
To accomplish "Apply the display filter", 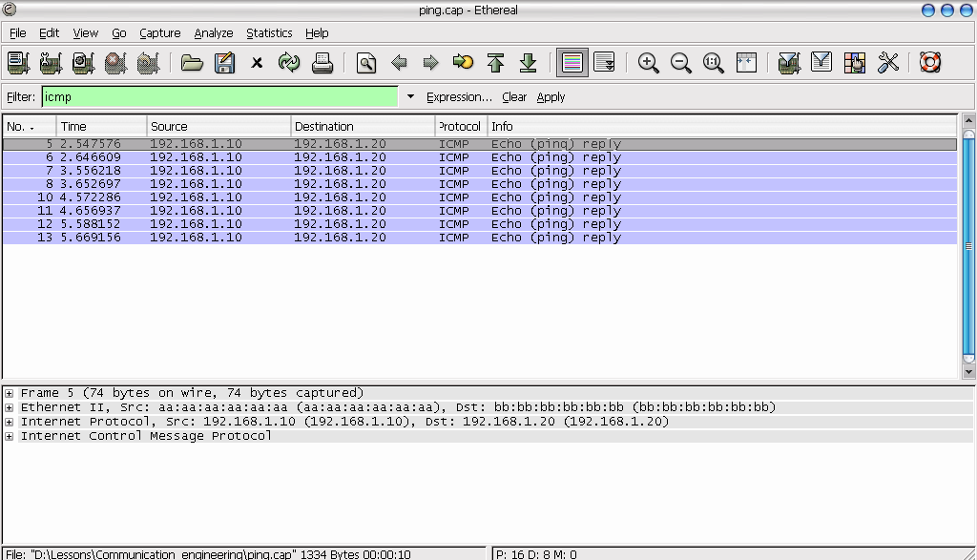I will (x=551, y=97).
